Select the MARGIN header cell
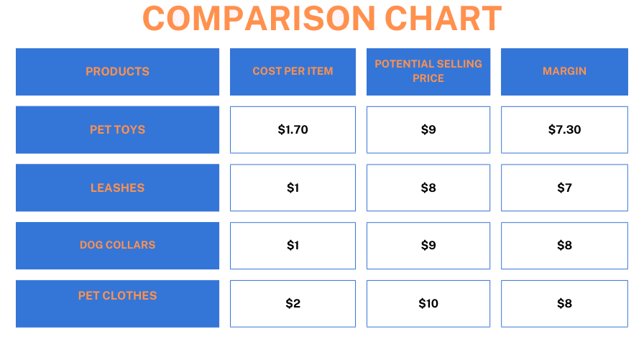 click(564, 72)
